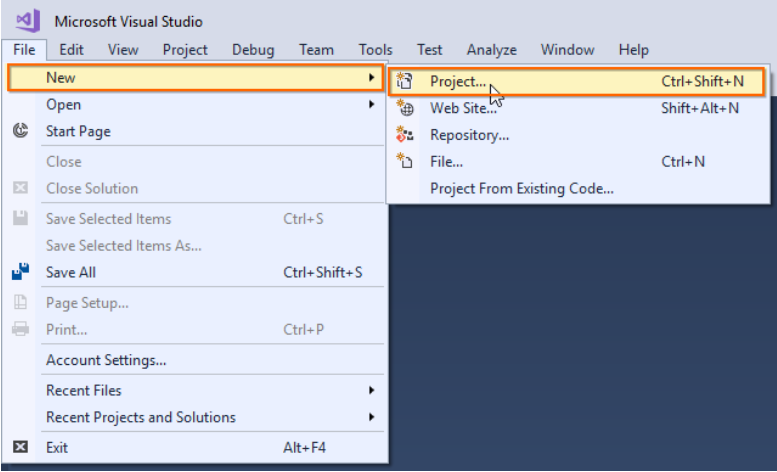This screenshot has height=472, width=777.
Task: Click the New Project icon
Action: tap(406, 81)
